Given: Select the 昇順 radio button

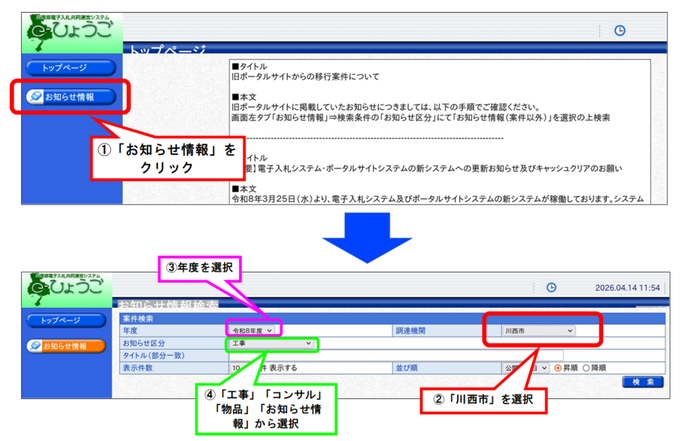Looking at the screenshot, I should coord(558,368).
